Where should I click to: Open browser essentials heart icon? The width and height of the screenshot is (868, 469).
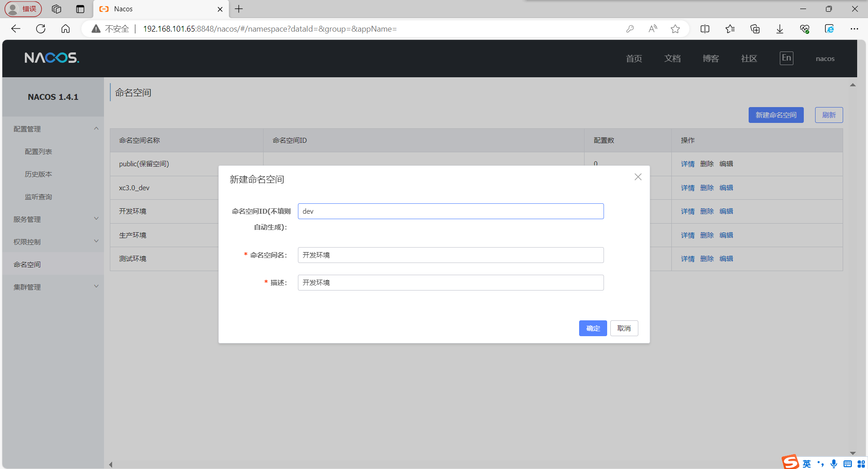tap(805, 29)
